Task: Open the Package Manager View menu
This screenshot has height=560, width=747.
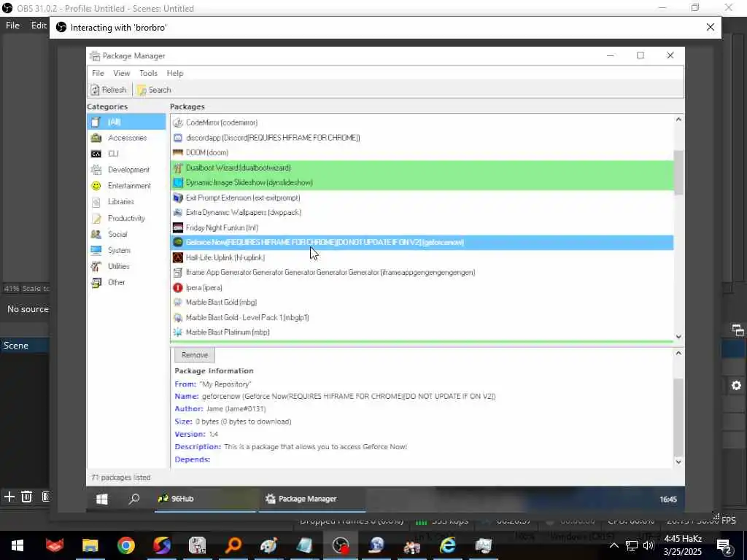Action: click(x=122, y=74)
